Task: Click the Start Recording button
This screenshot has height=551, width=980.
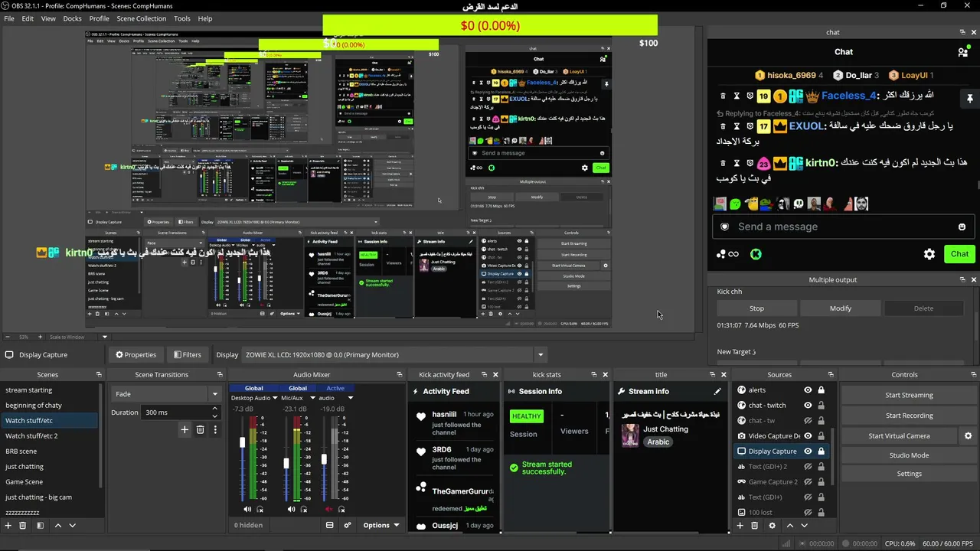Action: (x=909, y=416)
